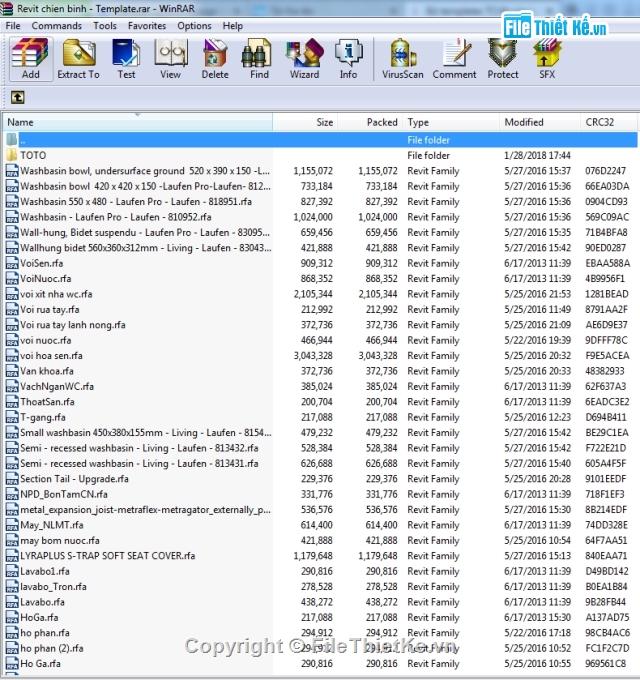Viewport: 640px width, 680px height.
Task: Open the Commands menu
Action: coord(56,26)
